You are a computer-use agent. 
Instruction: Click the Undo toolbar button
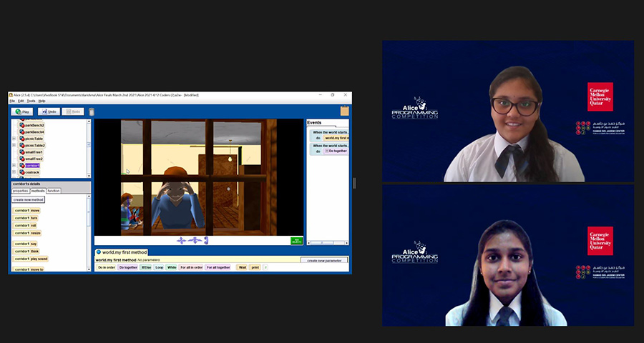point(49,111)
